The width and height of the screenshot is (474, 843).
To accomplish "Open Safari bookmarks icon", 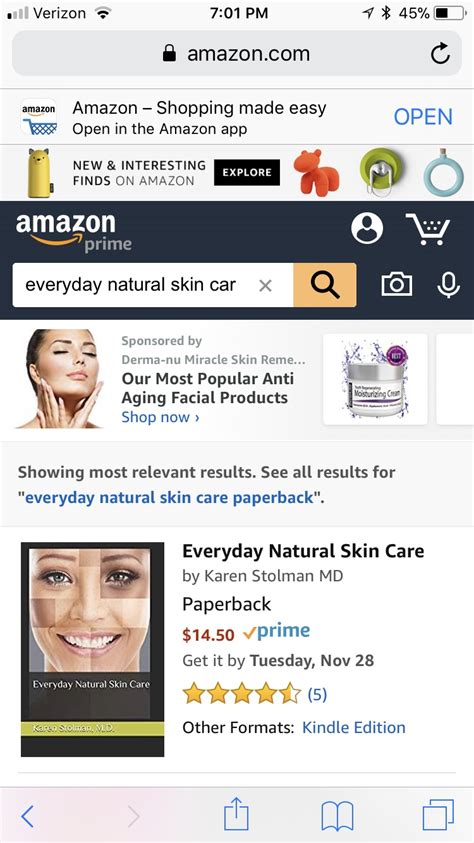I will click(337, 816).
